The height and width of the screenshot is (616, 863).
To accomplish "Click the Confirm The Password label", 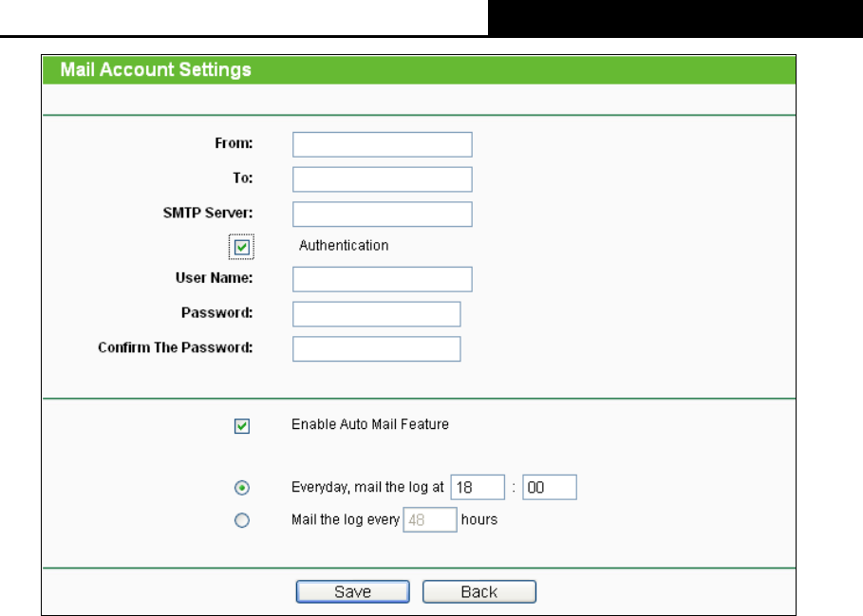I will click(x=176, y=347).
